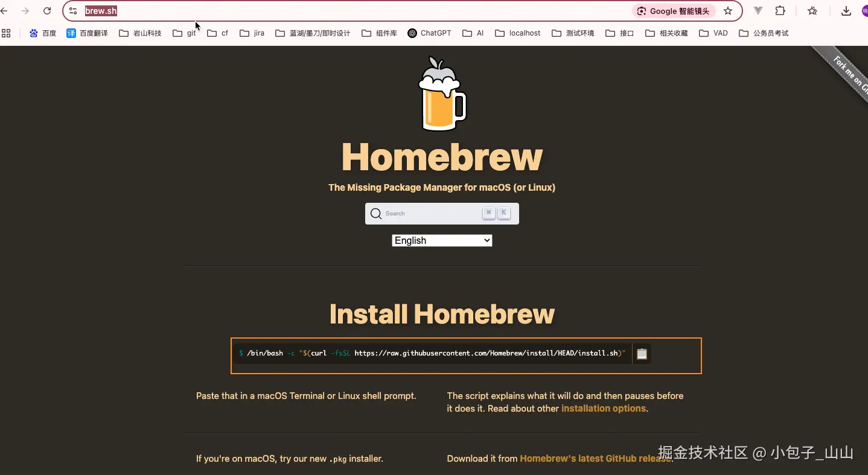Open the 组件库 bookmark folder
Image resolution: width=868 pixels, height=475 pixels.
coord(379,33)
